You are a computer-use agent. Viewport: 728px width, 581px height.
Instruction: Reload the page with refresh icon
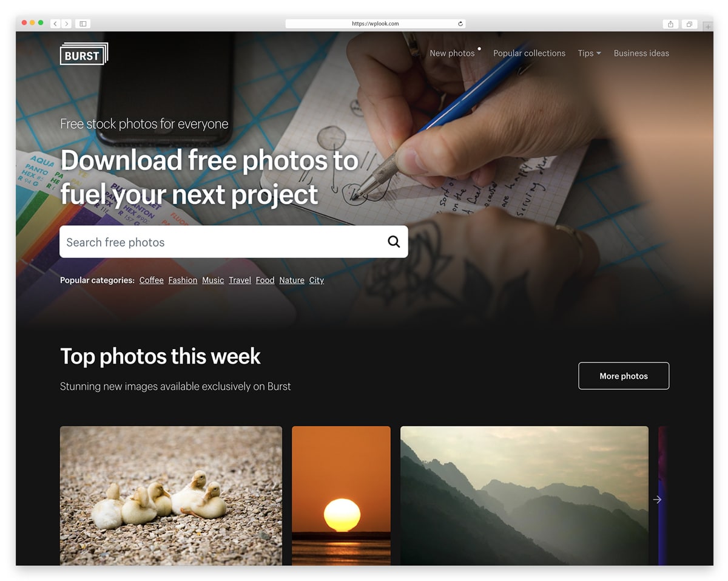click(x=460, y=24)
